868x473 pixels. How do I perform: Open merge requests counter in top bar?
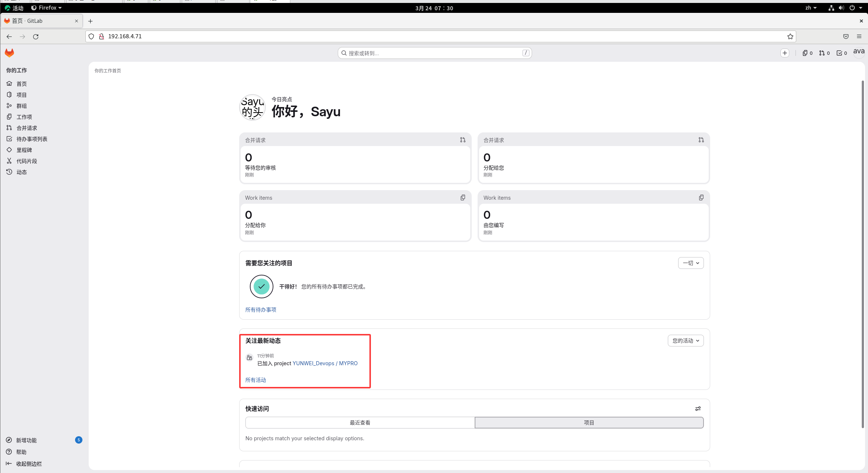tap(824, 53)
